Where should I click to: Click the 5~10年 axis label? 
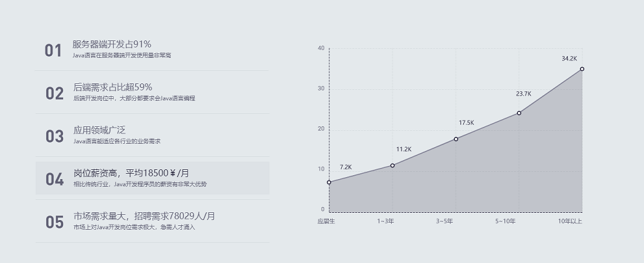click(x=505, y=221)
